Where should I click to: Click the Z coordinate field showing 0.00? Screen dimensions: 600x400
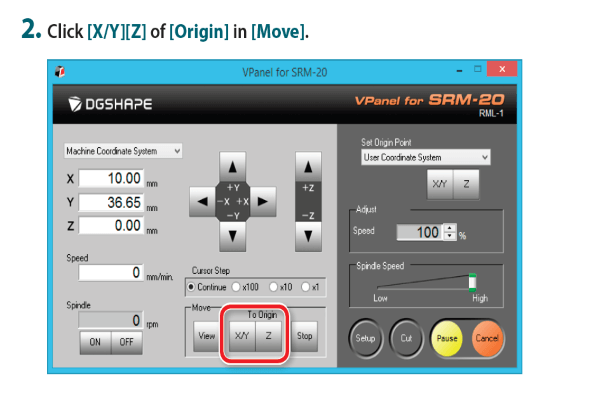click(111, 225)
